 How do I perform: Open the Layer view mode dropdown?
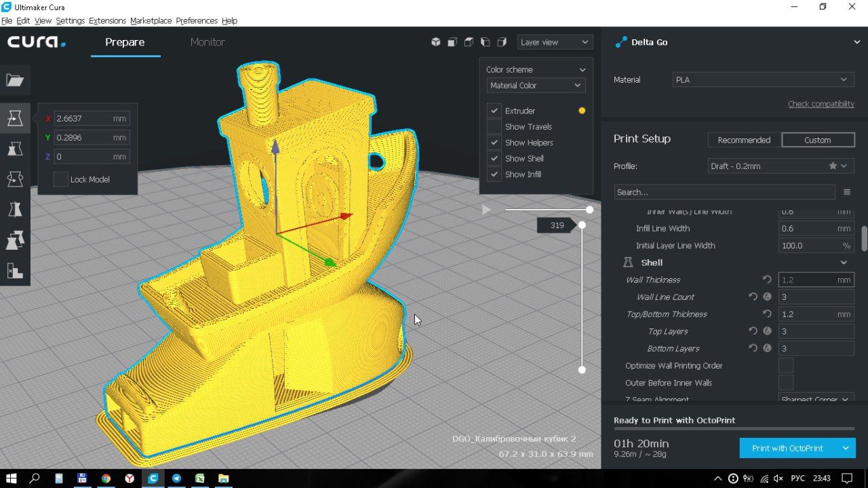[555, 42]
